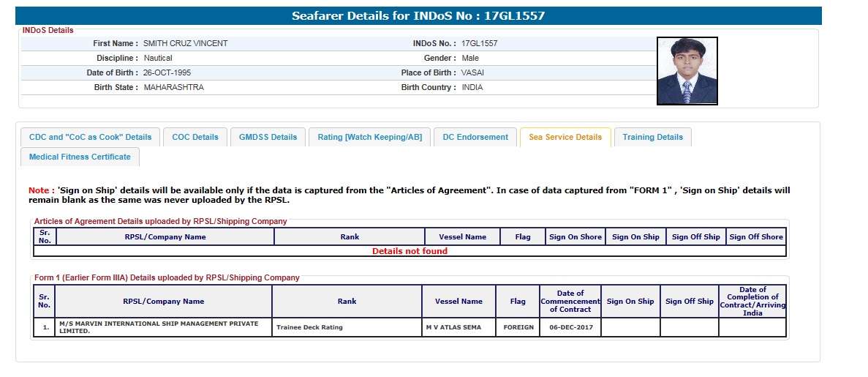Viewport: 868px width, 377px height.
Task: Click the INDoS No. value 17GL1557
Action: click(479, 44)
